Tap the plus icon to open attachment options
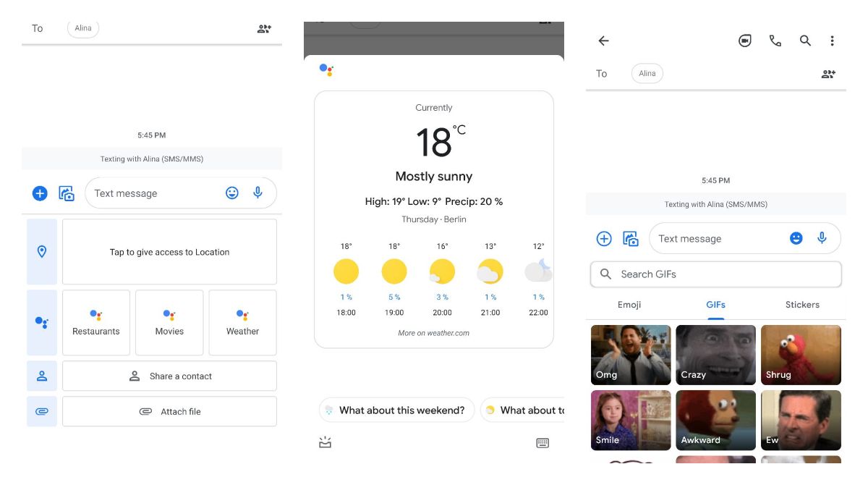 pos(40,193)
